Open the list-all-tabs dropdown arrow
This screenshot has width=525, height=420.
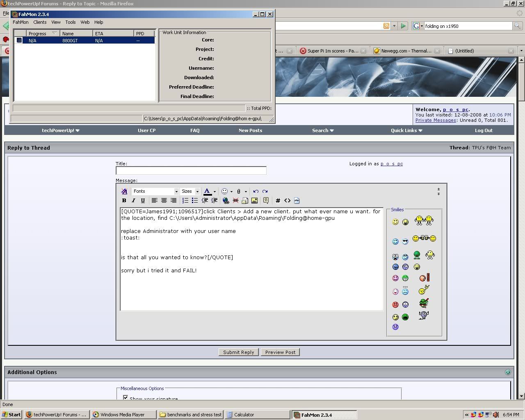click(x=521, y=51)
